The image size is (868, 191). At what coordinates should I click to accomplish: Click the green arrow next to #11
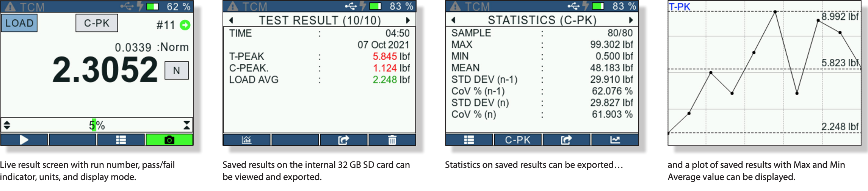pyautogui.click(x=185, y=25)
